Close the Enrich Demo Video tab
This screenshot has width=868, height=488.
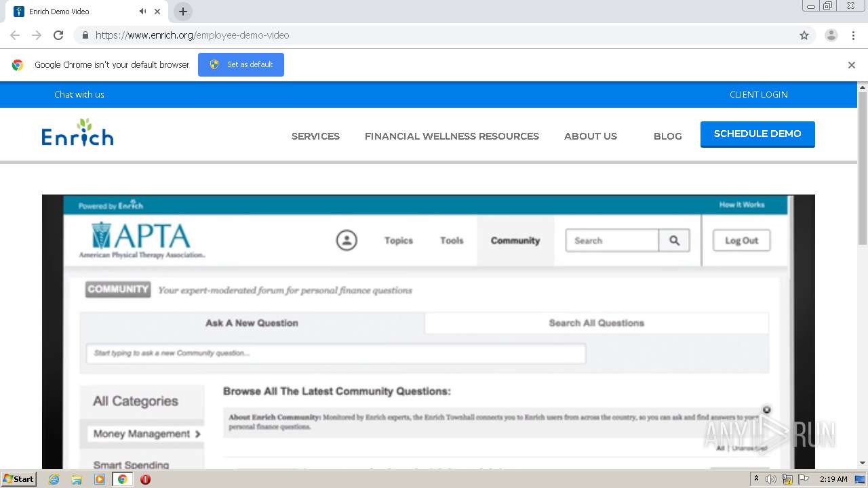[x=157, y=12]
